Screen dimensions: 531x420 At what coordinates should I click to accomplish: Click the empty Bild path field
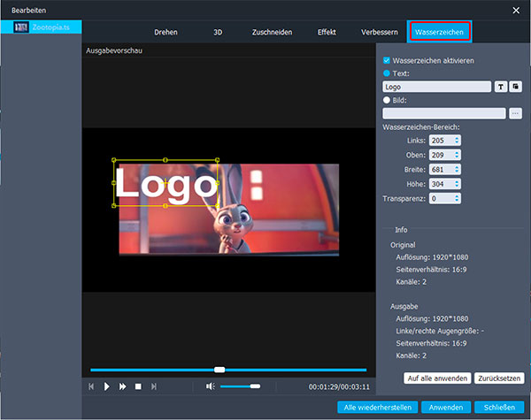point(444,113)
